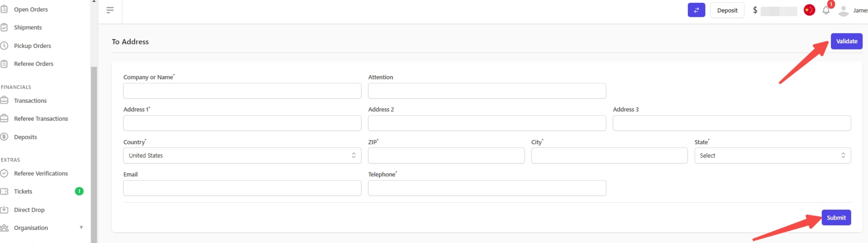
Task: Click the red notification count badge
Action: point(831,4)
